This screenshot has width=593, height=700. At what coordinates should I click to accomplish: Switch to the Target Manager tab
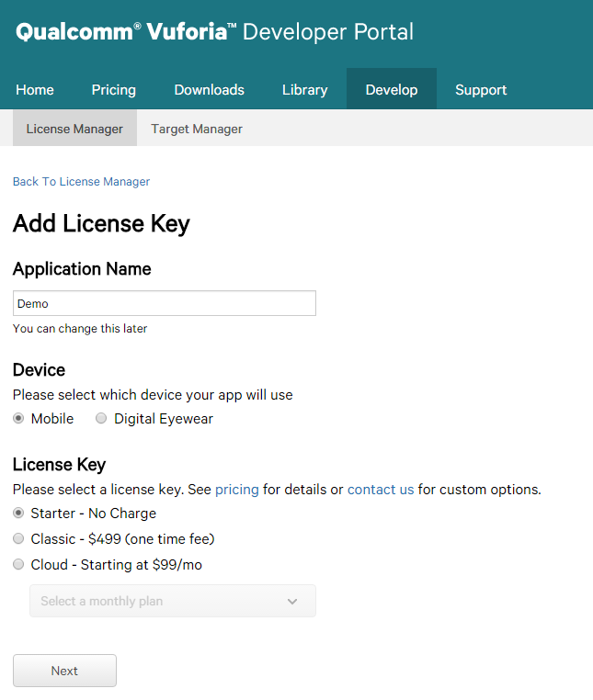click(197, 129)
